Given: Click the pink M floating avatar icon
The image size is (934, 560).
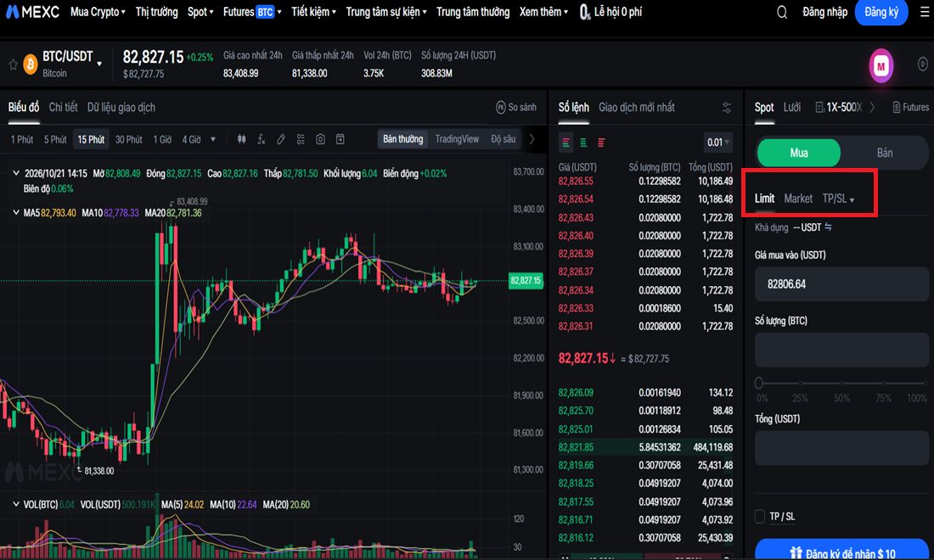Looking at the screenshot, I should 881,66.
